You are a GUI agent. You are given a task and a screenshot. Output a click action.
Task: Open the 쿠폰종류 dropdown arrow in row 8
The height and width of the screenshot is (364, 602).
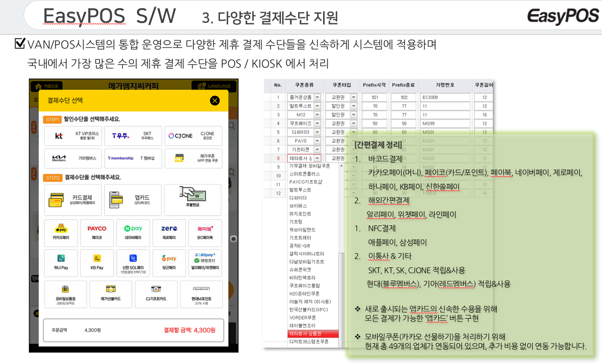tap(318, 158)
